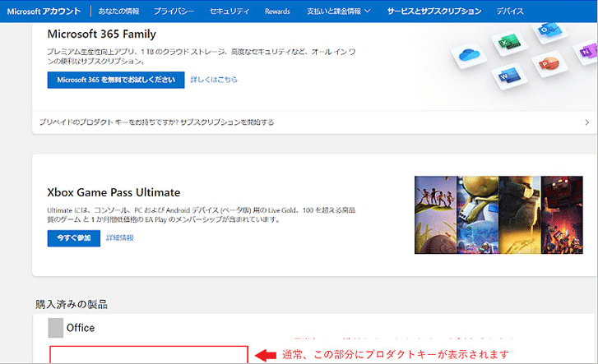Click the OneDrive cloud icon
Screen dimensions: 598x364
pyautogui.click(x=469, y=54)
